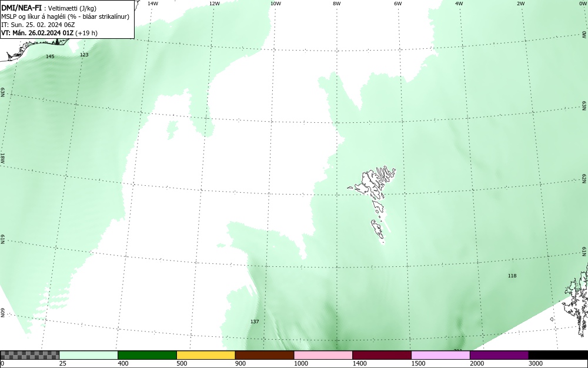The width and height of the screenshot is (588, 368).
Task: Click the purple 2000–3000 legend swatch
Action: point(499,355)
